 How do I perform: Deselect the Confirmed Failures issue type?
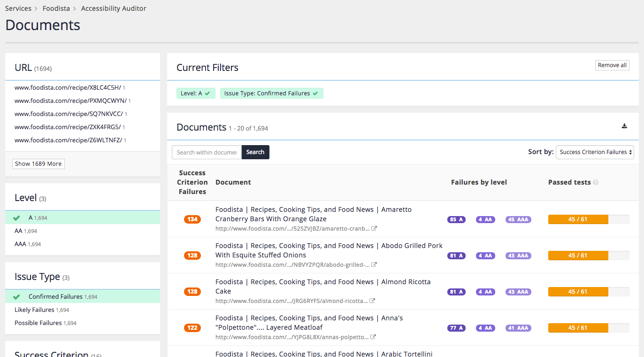tap(55, 296)
